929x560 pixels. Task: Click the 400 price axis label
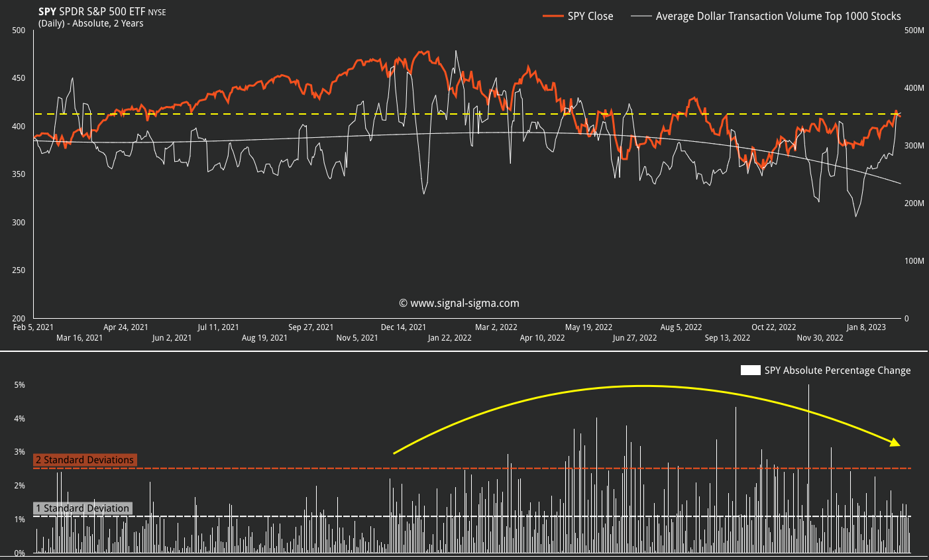point(19,127)
